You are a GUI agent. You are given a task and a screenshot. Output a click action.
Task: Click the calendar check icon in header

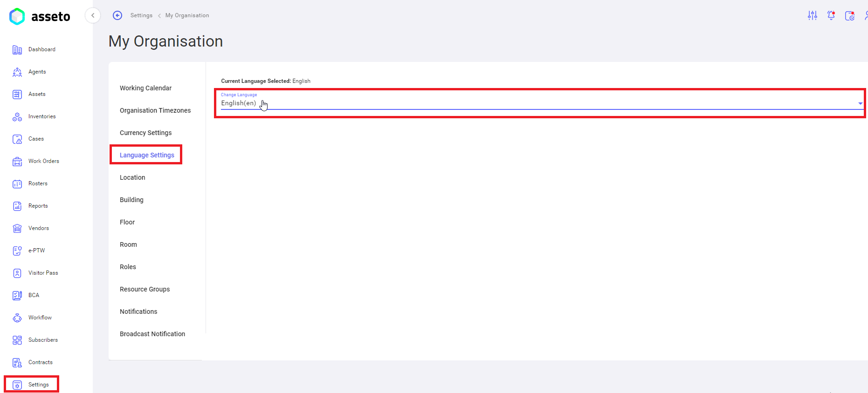coord(850,15)
